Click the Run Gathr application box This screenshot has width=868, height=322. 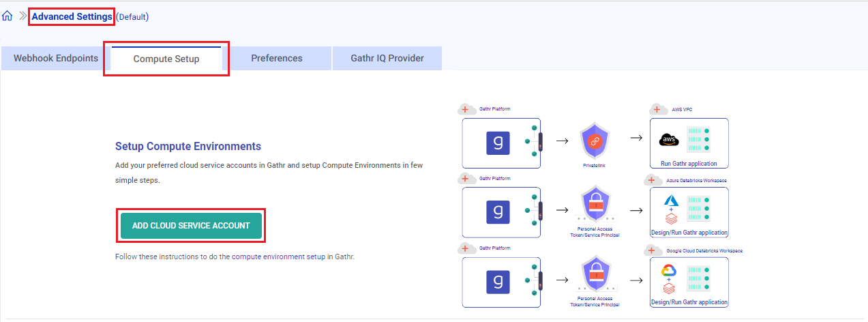point(689,143)
